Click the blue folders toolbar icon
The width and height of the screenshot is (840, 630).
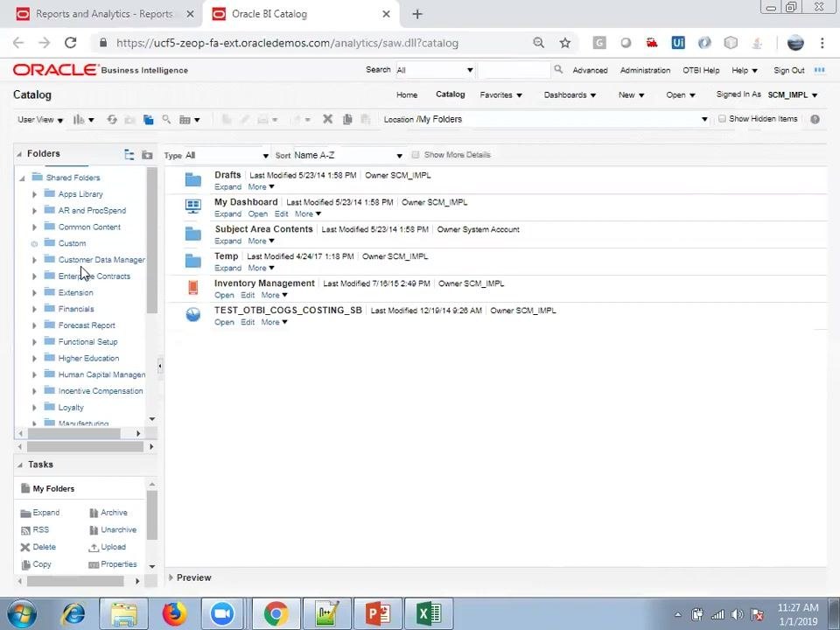tap(149, 120)
